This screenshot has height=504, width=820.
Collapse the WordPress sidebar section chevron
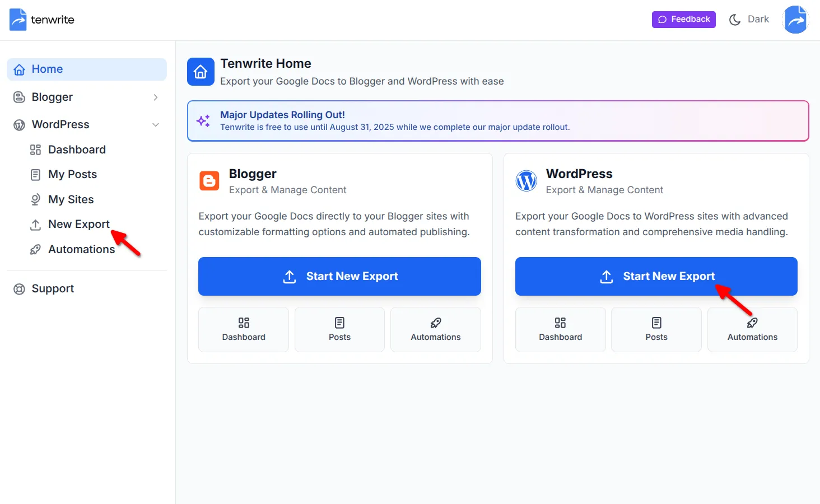[155, 124]
